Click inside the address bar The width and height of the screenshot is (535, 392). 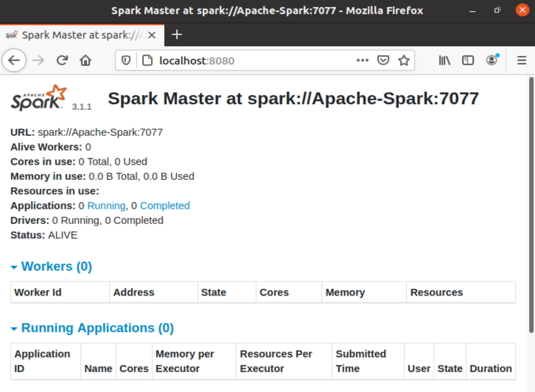(x=245, y=60)
